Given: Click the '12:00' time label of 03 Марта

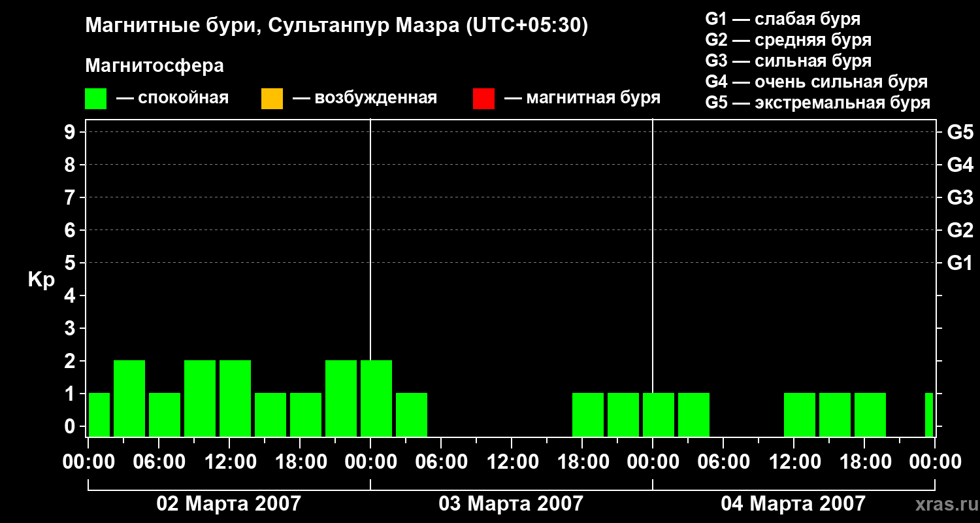Looking at the screenshot, I should 512,462.
